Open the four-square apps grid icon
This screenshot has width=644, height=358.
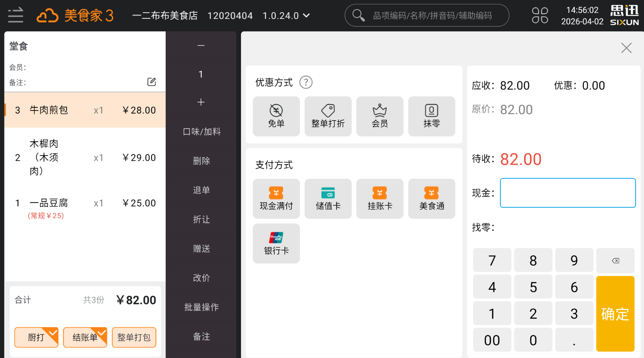tap(540, 15)
